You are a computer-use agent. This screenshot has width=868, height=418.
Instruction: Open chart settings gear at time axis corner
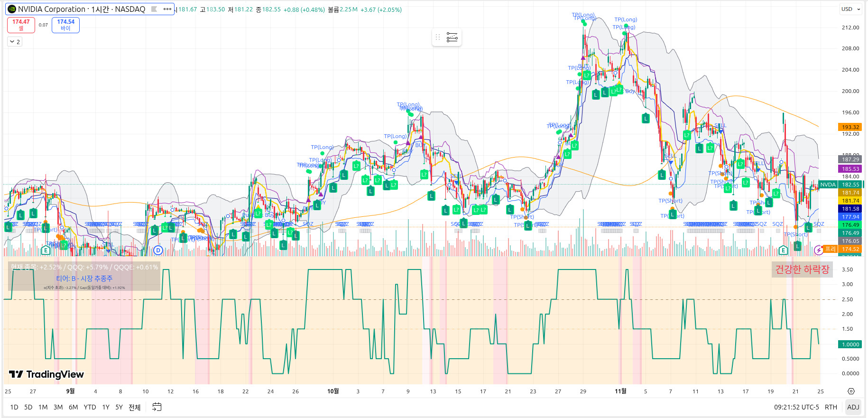point(851,391)
